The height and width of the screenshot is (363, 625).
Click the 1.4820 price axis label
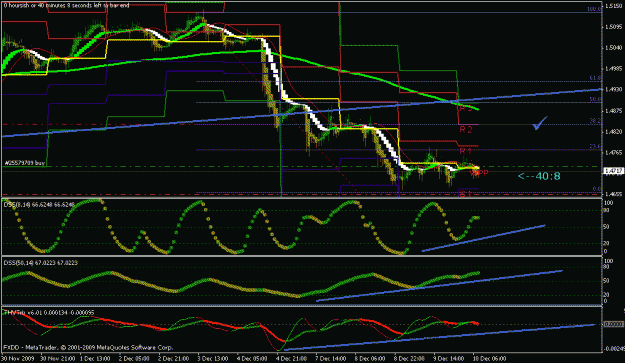click(614, 131)
